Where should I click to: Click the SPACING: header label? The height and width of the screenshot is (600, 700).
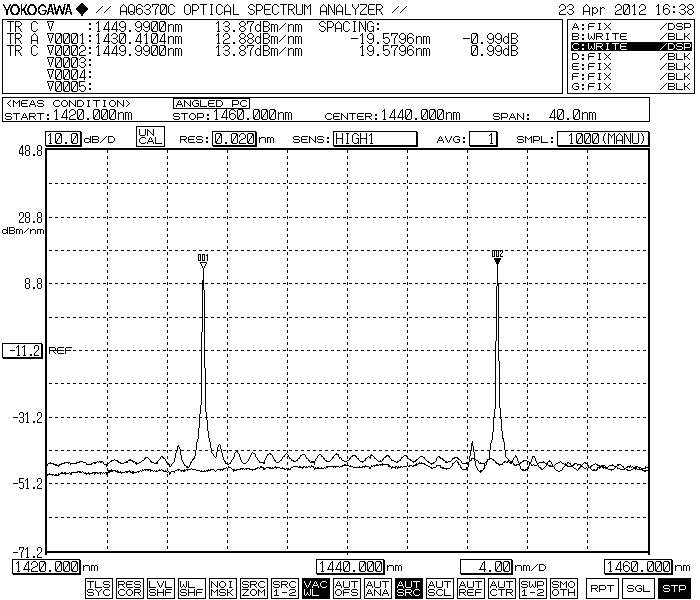pyautogui.click(x=349, y=27)
